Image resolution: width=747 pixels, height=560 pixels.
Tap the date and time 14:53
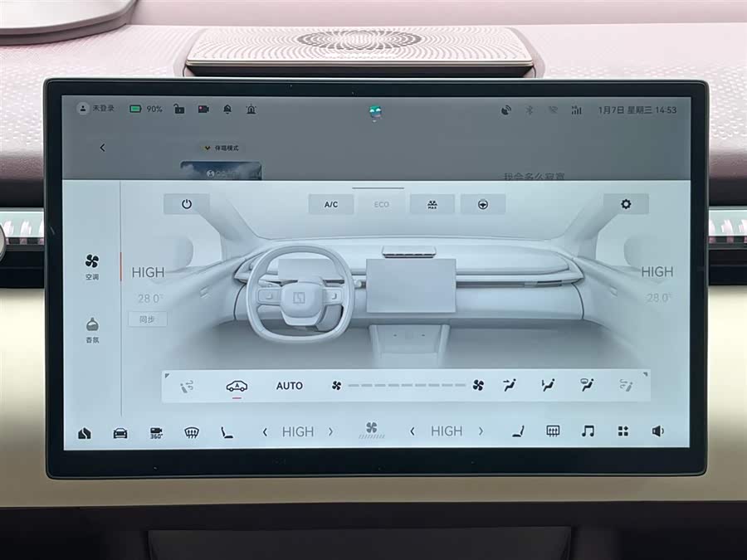(637, 110)
